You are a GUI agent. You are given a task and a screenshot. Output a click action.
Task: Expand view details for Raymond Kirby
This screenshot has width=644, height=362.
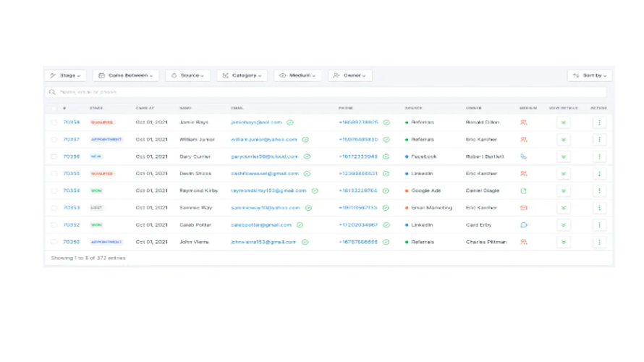point(564,190)
